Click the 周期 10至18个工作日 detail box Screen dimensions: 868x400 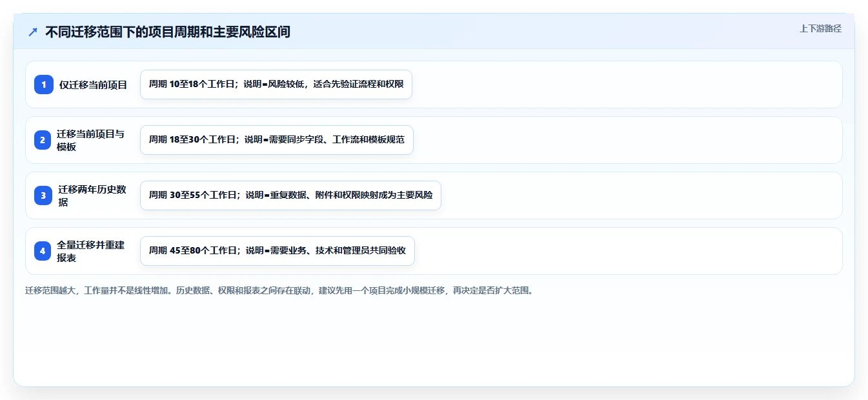(276, 85)
